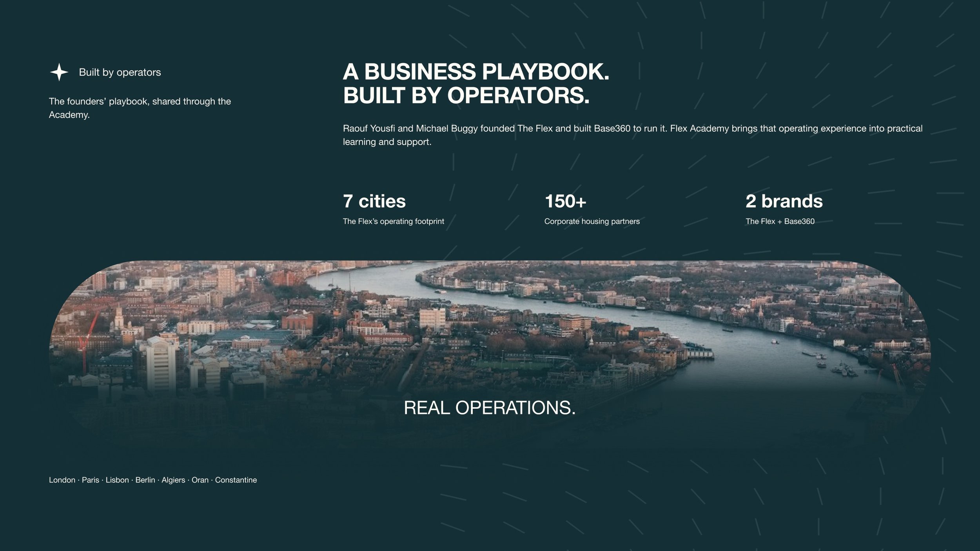Viewport: 980px width, 551px height.
Task: Click 'The Flex + Base360' caption
Action: point(780,221)
